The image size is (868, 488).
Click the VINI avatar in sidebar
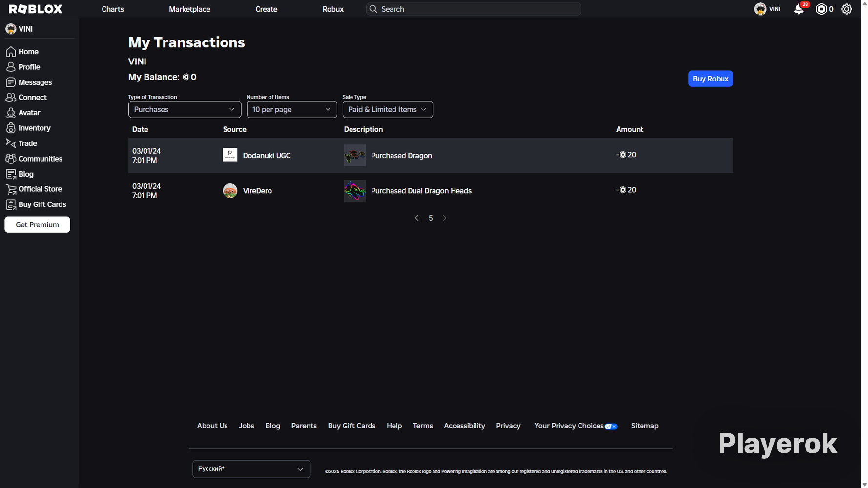pyautogui.click(x=11, y=29)
